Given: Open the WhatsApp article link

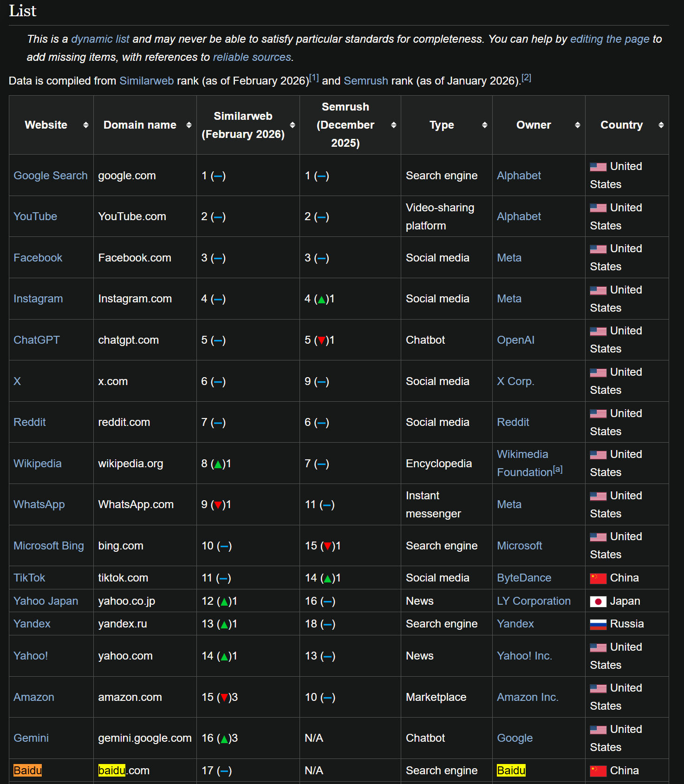Looking at the screenshot, I should click(x=39, y=504).
